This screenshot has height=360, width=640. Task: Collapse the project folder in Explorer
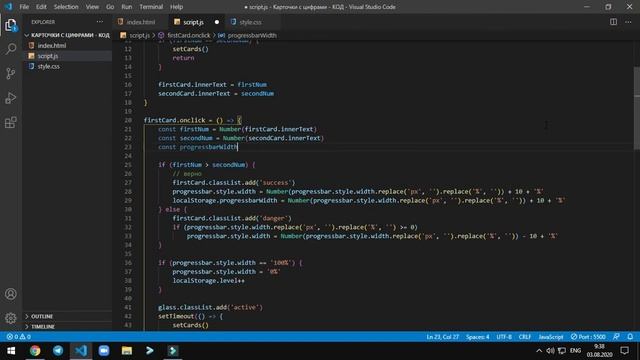[67, 35]
